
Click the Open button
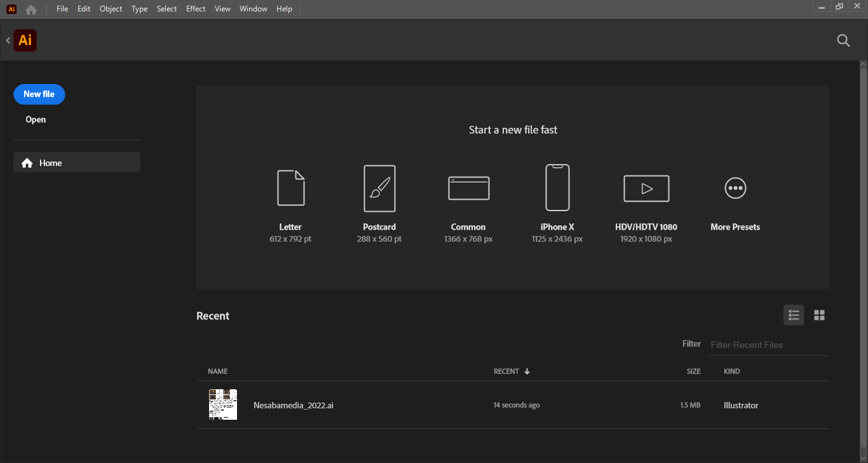click(36, 120)
